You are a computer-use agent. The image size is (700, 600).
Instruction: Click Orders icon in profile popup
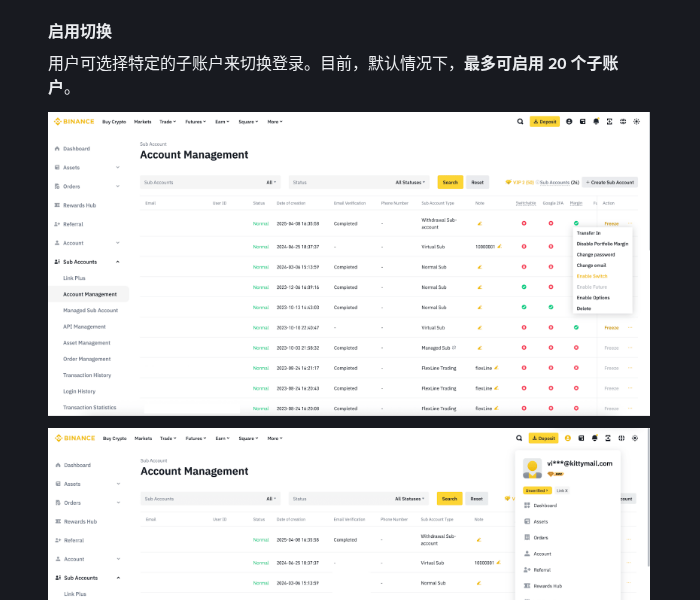[527, 538]
